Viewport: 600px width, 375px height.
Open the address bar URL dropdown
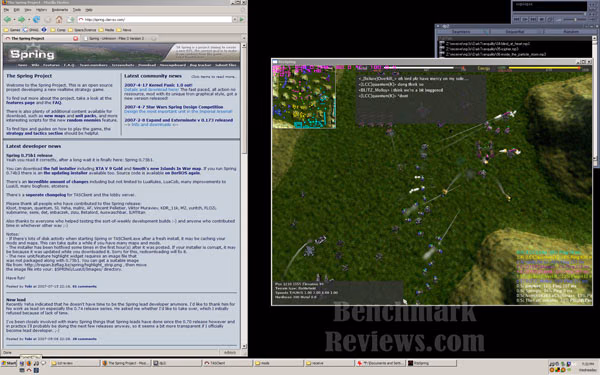tap(235, 19)
